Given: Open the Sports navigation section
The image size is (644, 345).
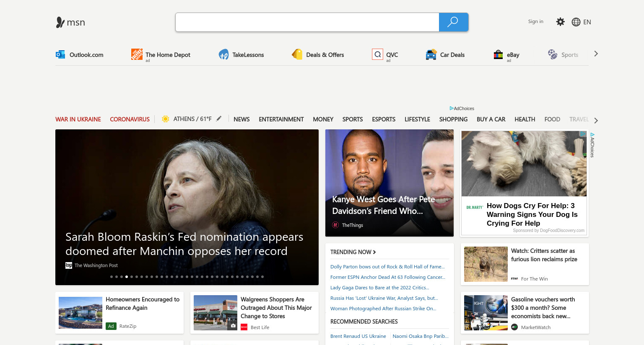Looking at the screenshot, I should pos(353,119).
